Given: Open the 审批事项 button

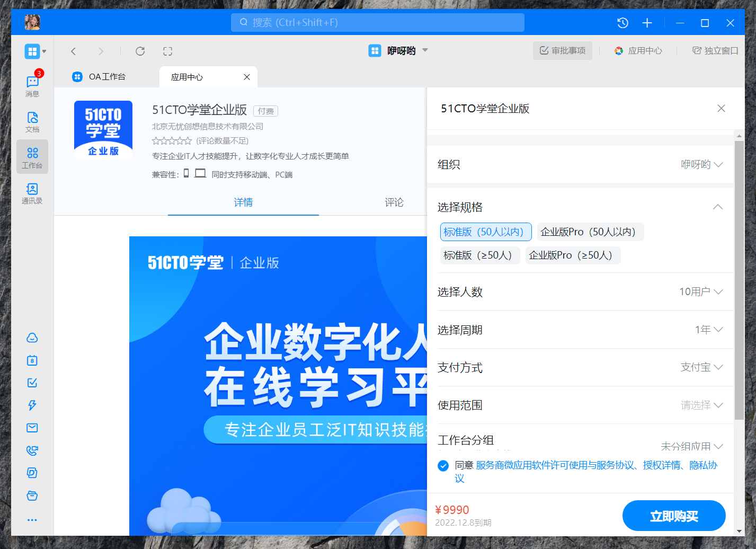Looking at the screenshot, I should [563, 50].
